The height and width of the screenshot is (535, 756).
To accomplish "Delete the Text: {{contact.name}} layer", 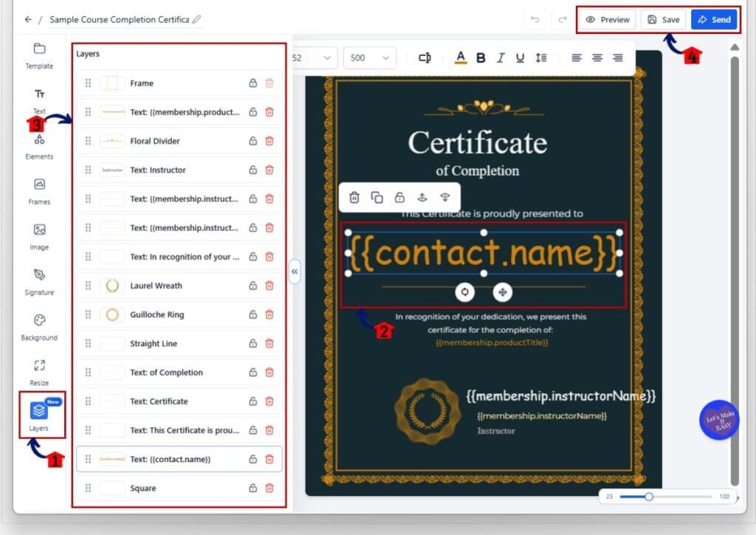I will pos(269,459).
